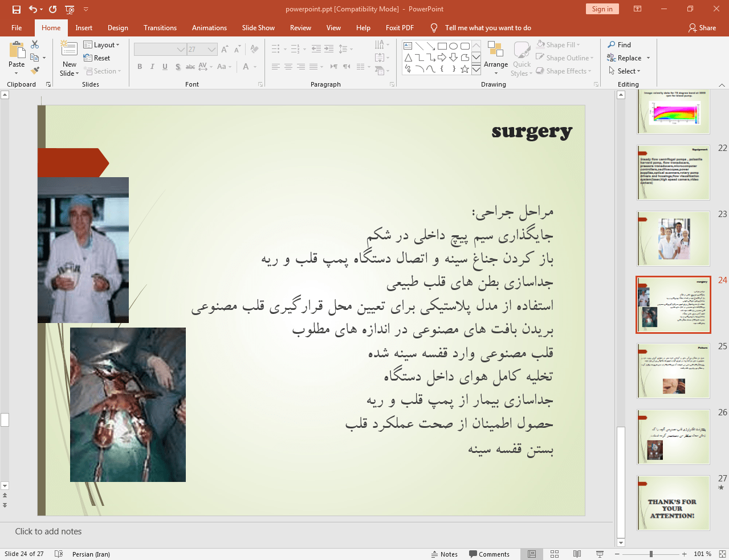Switch to the Insert tab
This screenshot has width=729, height=560.
(84, 28)
